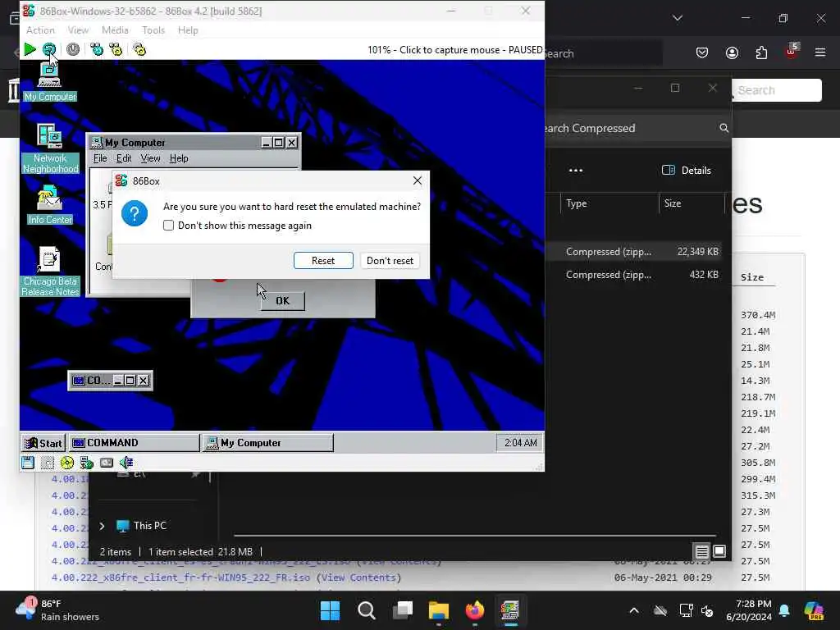
Task: Click the green Resume play button in 86Box
Action: pos(30,50)
